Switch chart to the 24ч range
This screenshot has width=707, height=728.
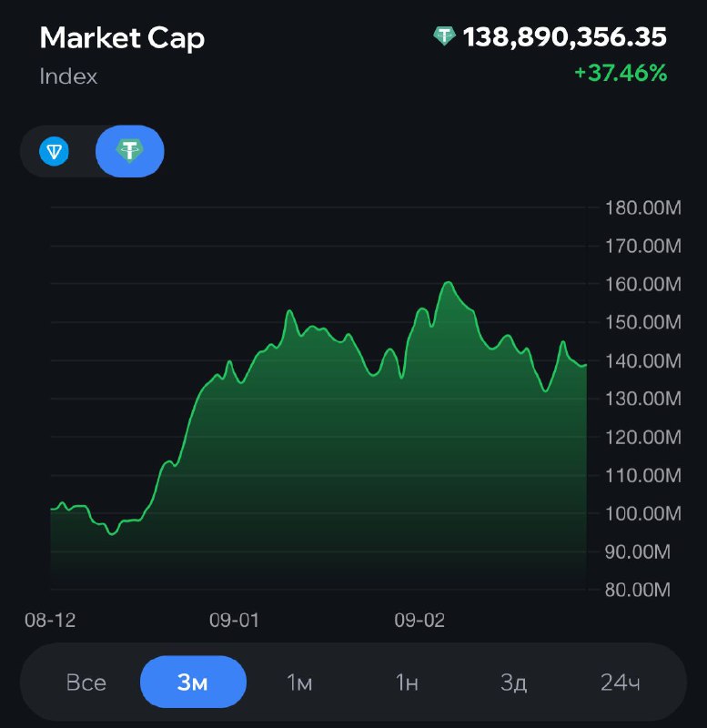point(620,682)
